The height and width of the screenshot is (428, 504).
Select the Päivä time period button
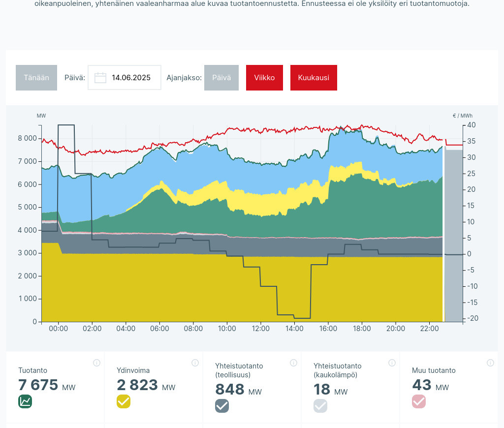[x=221, y=78]
